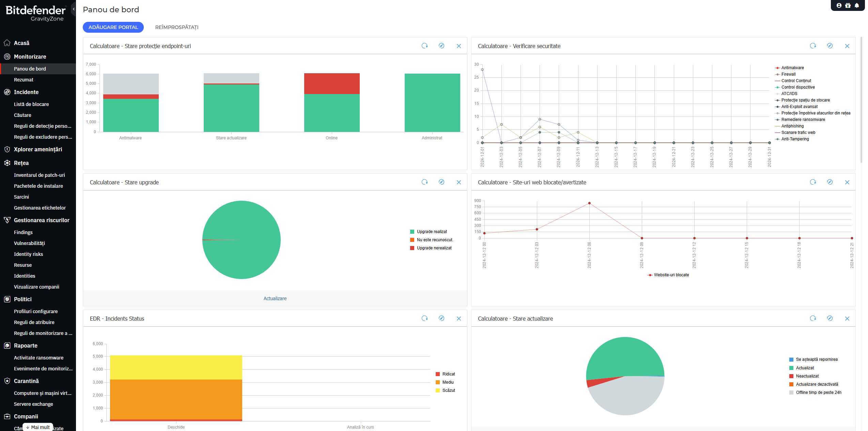Screen dimensions: 868x431
Task: Click Scăzut yellow legend swatch
Action: [x=438, y=390]
